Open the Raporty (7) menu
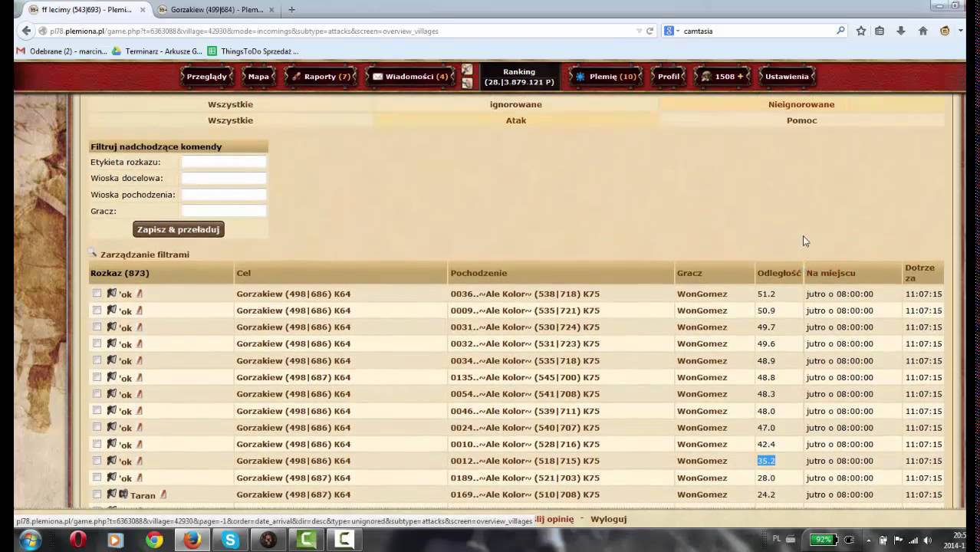Screen dimensions: 980x552 point(321,77)
